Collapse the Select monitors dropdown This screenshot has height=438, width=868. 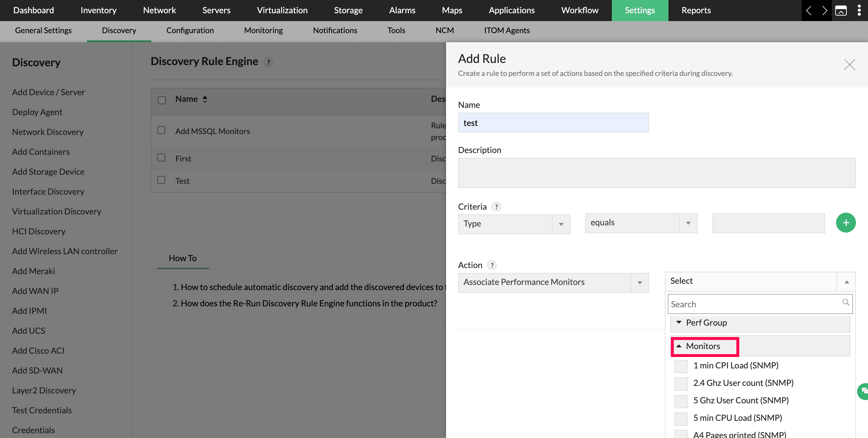(x=760, y=281)
